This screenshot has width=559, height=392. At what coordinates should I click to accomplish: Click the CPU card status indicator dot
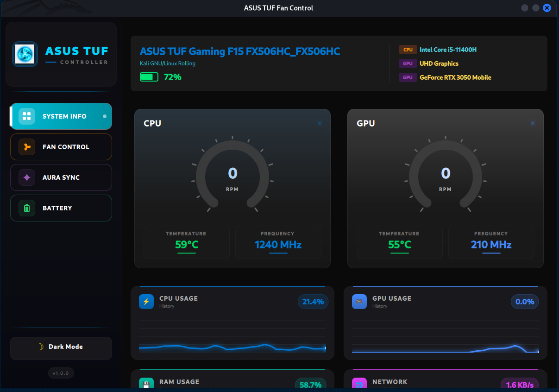(x=320, y=123)
